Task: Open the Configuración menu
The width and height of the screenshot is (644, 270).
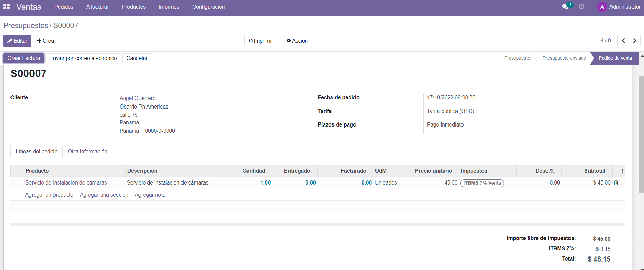Action: (208, 7)
